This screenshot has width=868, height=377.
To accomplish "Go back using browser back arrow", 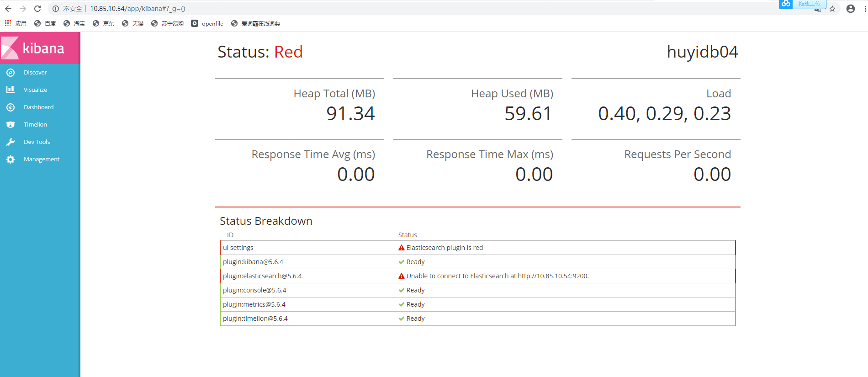I will click(8, 9).
